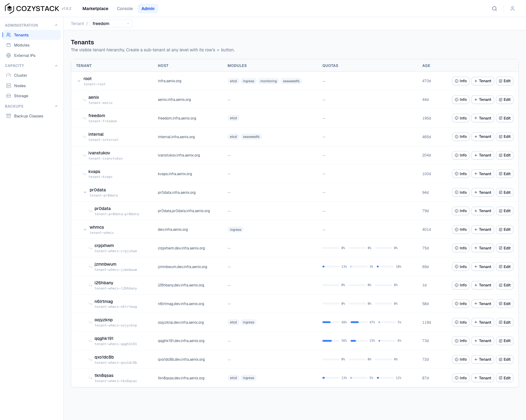Edit the aenix tenant
Viewport: 526px width, 420px height.
[505, 100]
